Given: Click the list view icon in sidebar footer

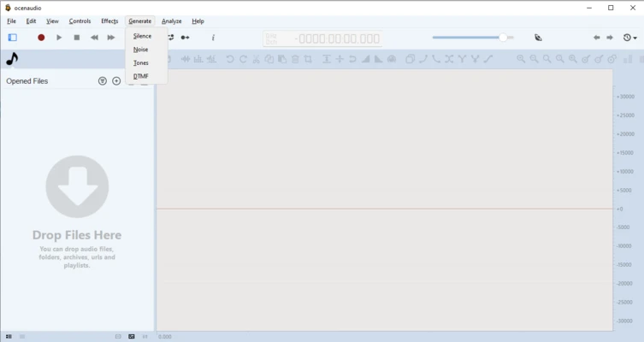Looking at the screenshot, I should click(9, 336).
